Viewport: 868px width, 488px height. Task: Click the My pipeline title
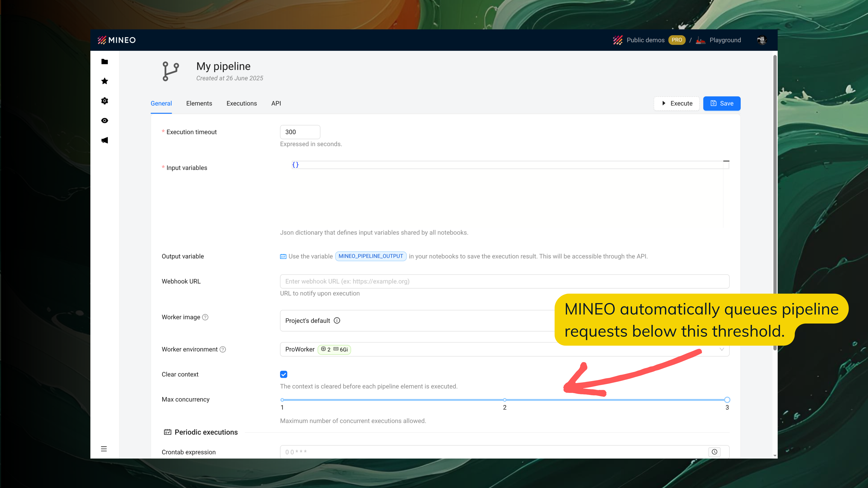[x=223, y=66]
